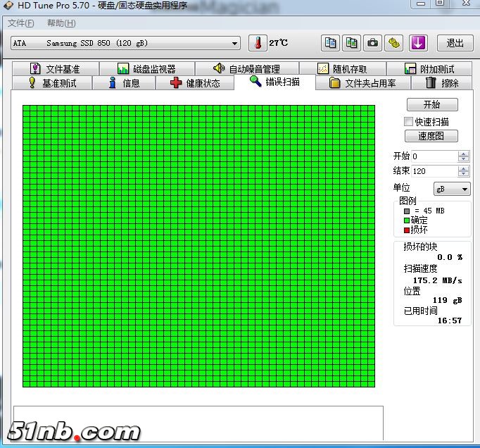Open the 擦除 (Erase) tab with trash icon

[441, 83]
